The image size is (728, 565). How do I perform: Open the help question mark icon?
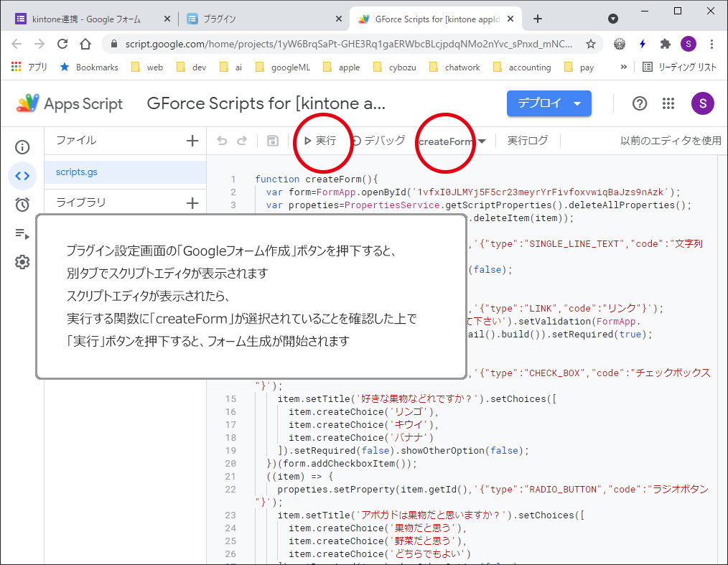pyautogui.click(x=640, y=103)
